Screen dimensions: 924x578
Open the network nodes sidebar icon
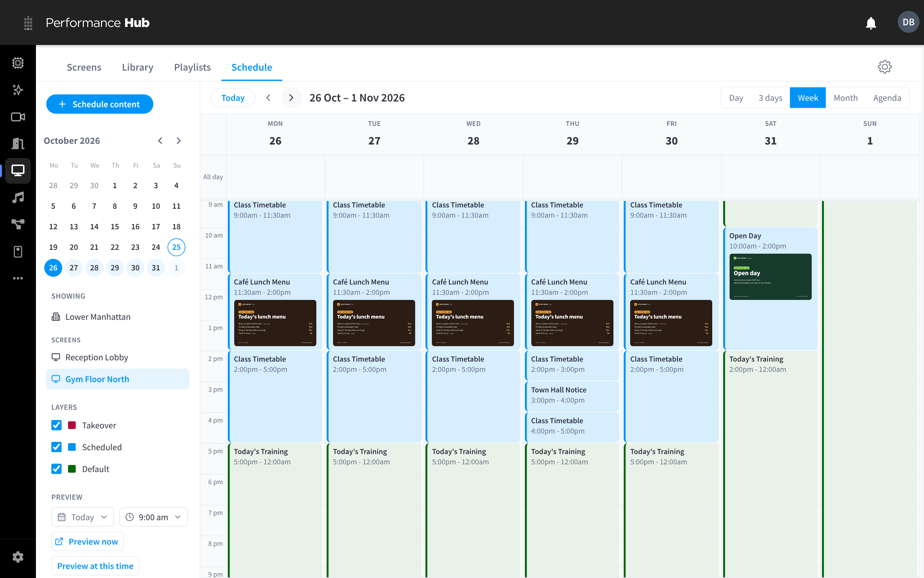[18, 224]
